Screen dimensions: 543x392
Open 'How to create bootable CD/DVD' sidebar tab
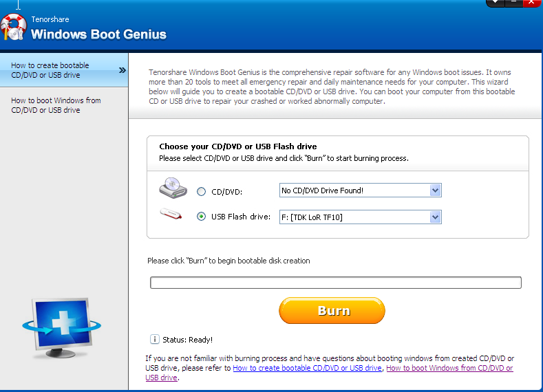[64, 70]
